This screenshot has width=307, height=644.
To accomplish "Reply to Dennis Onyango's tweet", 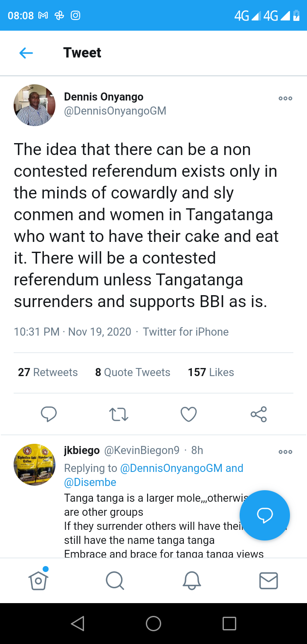I will (49, 414).
